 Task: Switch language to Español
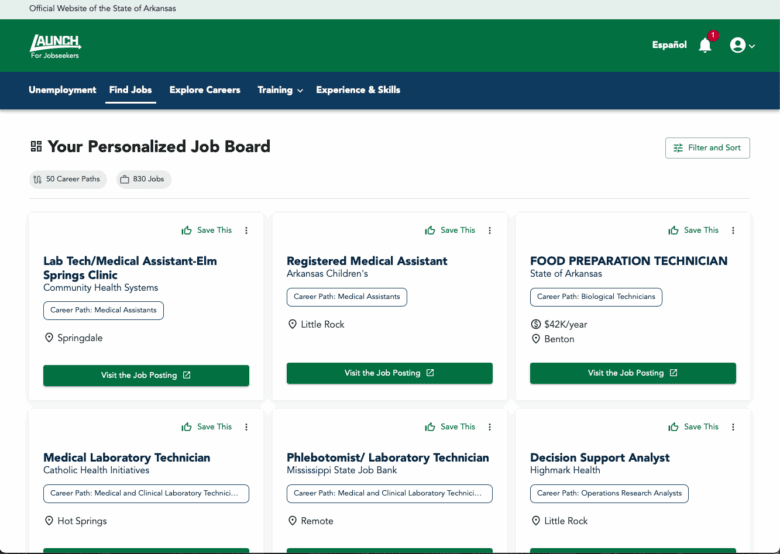coord(669,45)
